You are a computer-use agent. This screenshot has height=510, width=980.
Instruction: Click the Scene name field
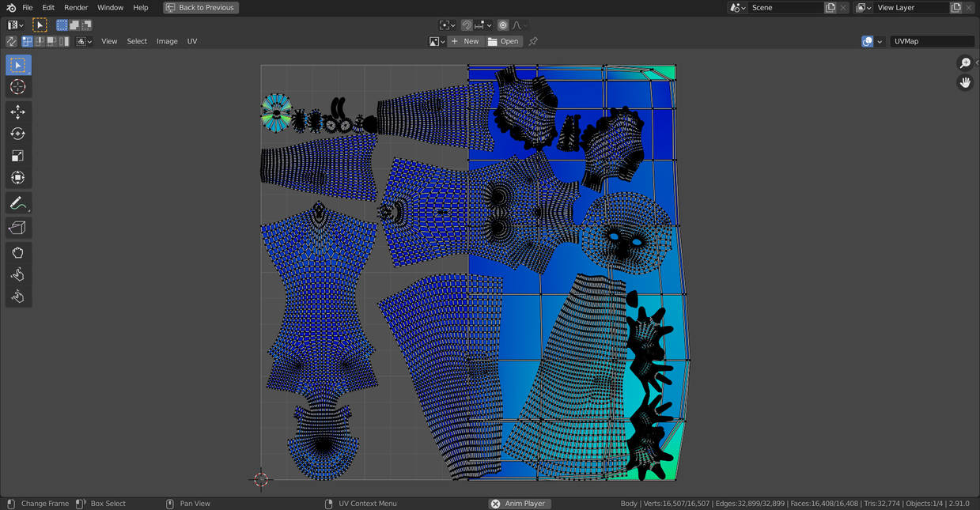pos(786,7)
